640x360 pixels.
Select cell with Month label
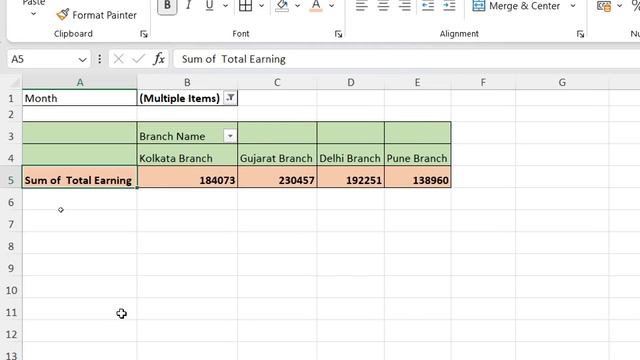80,98
